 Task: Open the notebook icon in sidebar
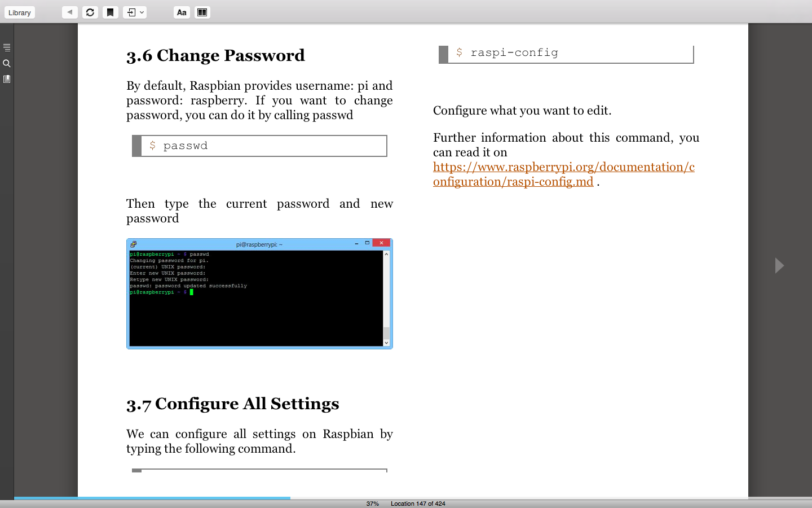(7, 79)
